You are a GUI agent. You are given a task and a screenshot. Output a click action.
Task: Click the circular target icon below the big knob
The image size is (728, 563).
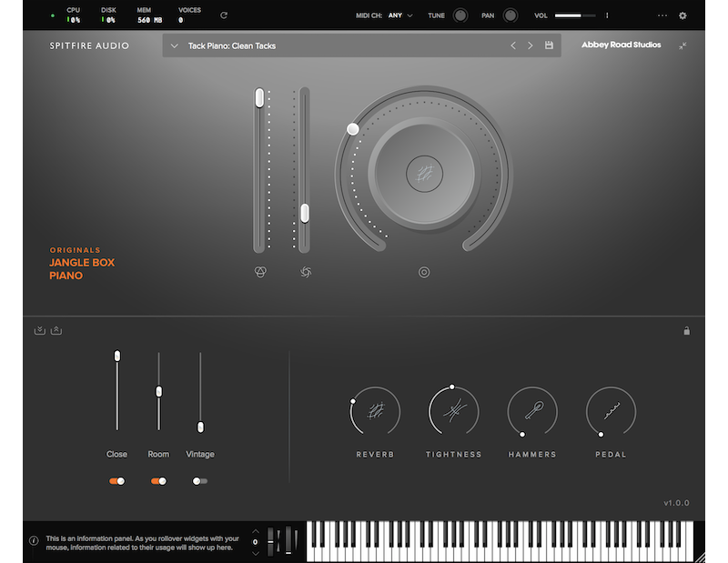424,272
